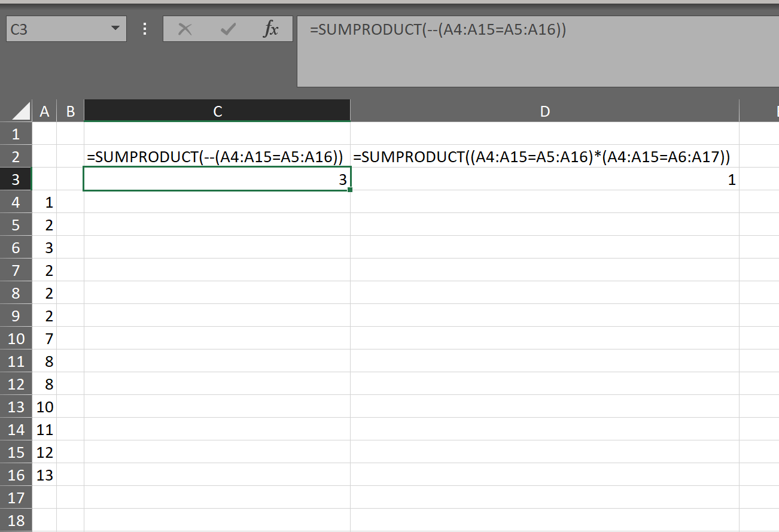
Task: Click the Enter checkmark icon on formula bar
Action: 228,28
